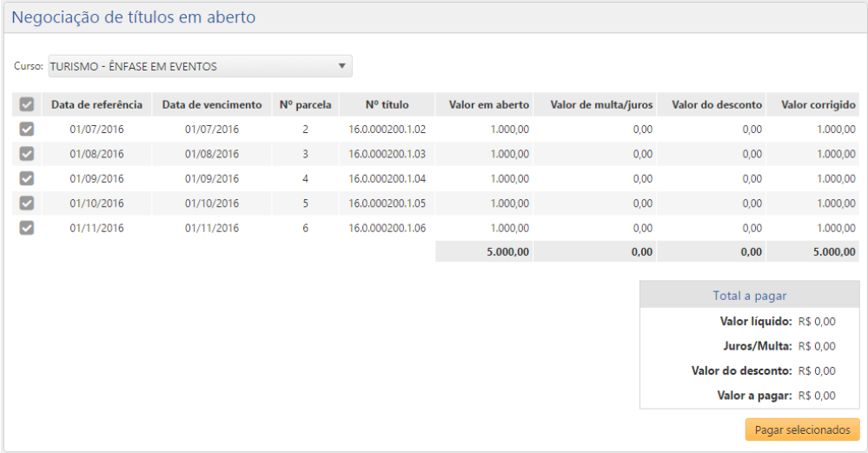868x453 pixels.
Task: Click the Valor corrigido column header
Action: [818, 104]
